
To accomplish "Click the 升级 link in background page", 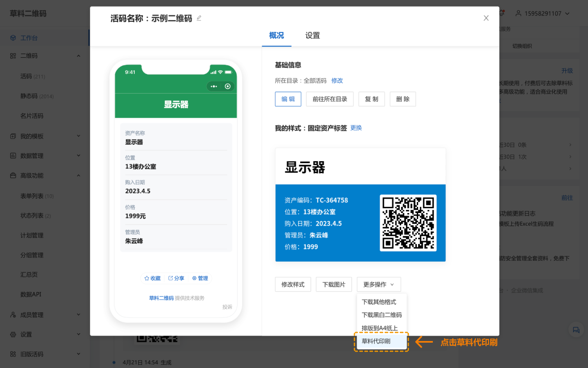I will tap(567, 71).
